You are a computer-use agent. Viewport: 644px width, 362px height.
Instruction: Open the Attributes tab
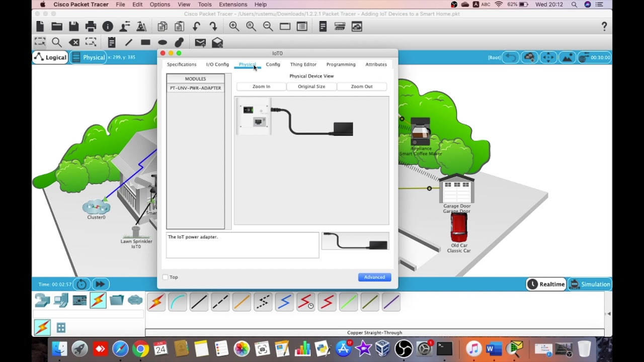click(376, 64)
